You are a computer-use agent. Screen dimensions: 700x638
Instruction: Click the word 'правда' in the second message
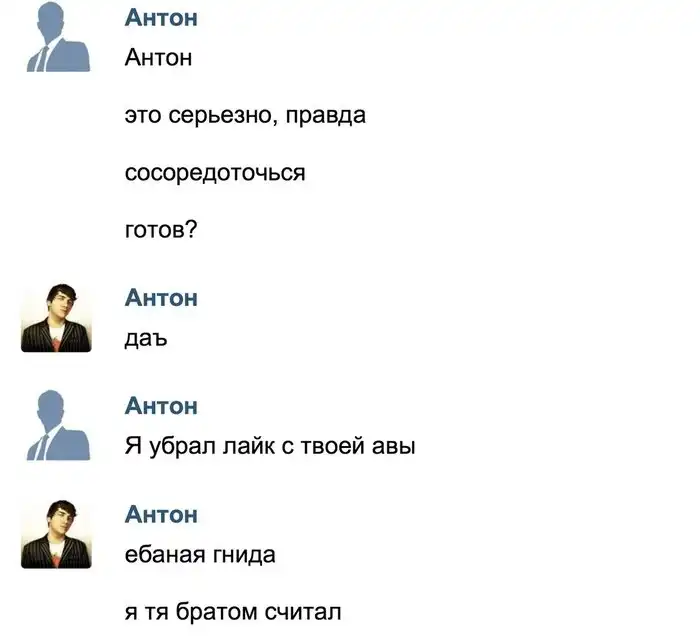click(325, 117)
